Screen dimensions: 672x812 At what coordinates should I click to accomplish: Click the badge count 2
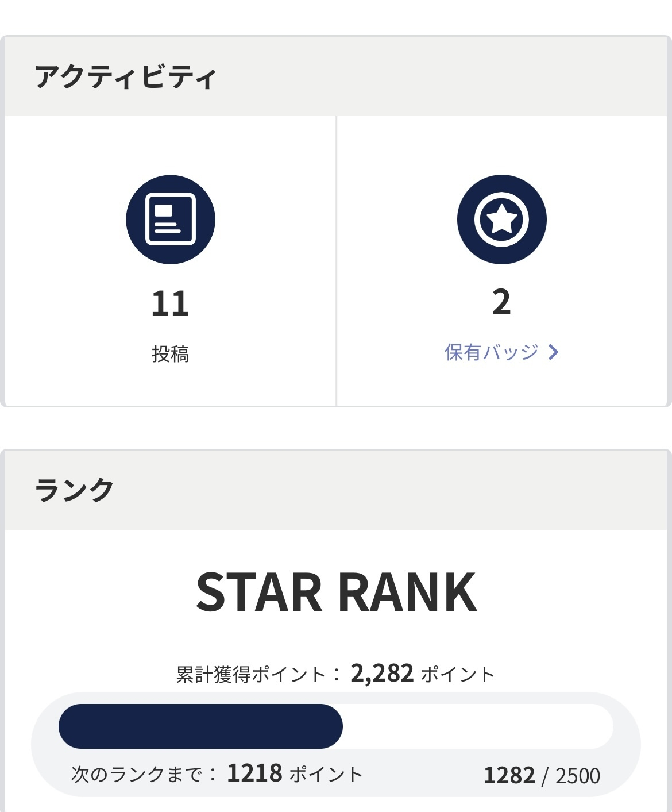(x=501, y=302)
